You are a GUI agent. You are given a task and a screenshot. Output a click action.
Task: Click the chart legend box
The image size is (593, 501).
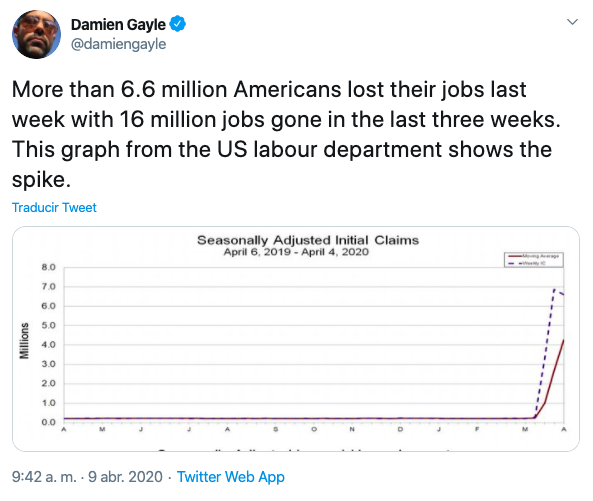(534, 260)
